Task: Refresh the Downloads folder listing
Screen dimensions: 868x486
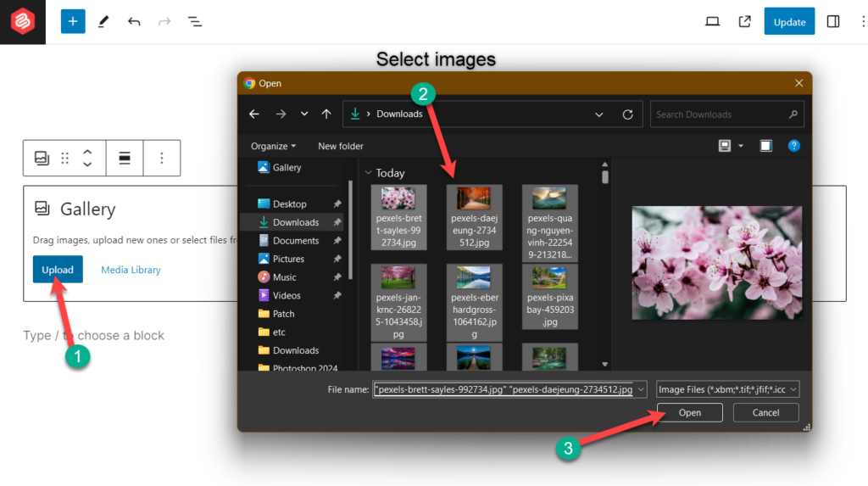Action: point(627,115)
